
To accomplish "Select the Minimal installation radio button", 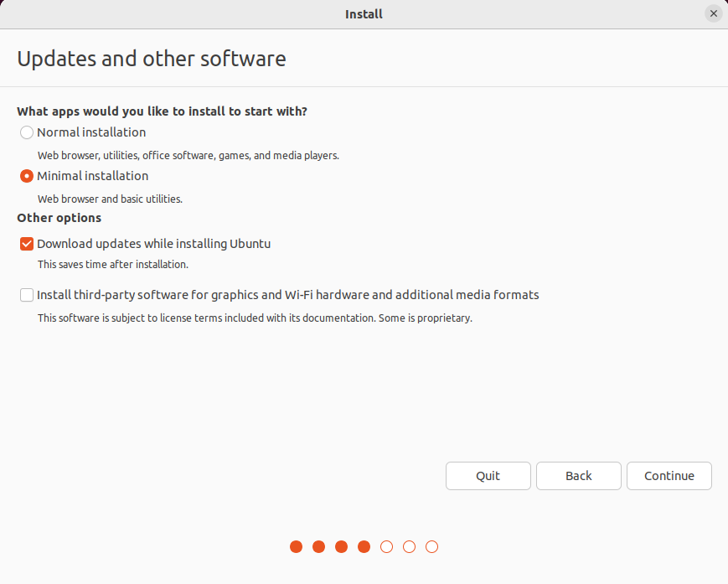I will point(27,177).
